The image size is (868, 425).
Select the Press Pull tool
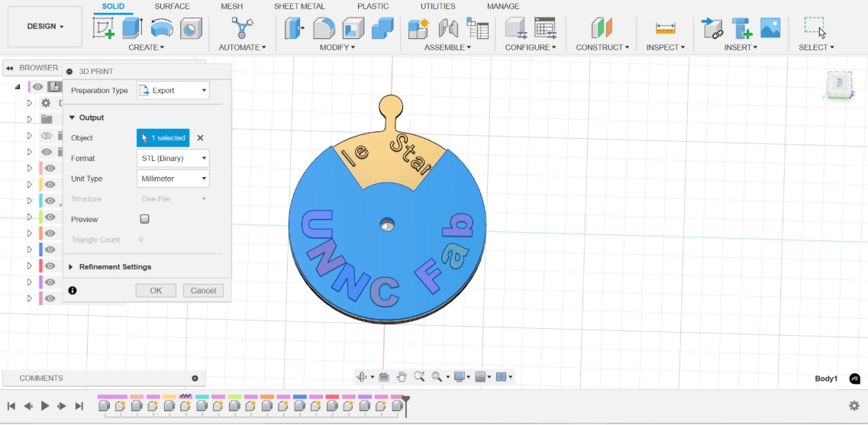(295, 27)
